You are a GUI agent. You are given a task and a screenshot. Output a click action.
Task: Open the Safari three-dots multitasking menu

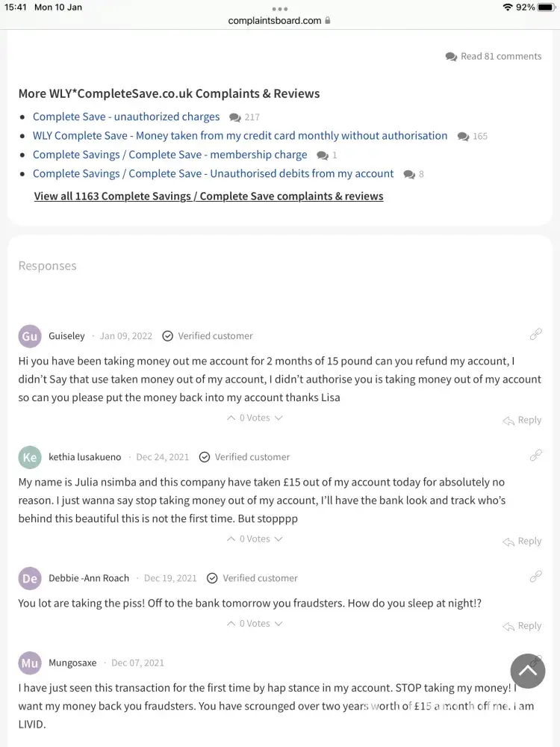tap(280, 9)
